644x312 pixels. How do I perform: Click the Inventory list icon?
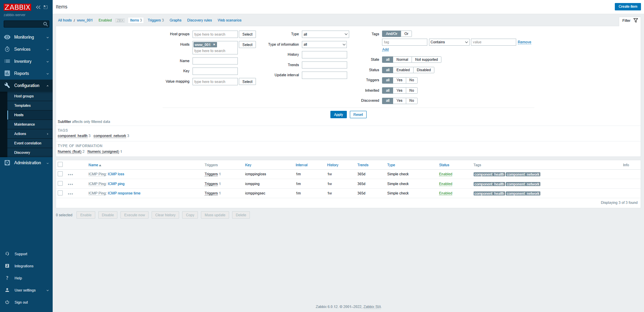[x=7, y=61]
